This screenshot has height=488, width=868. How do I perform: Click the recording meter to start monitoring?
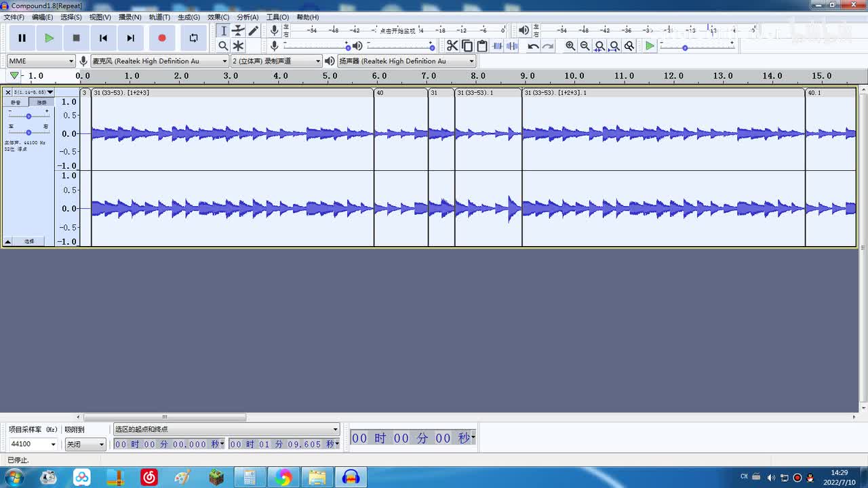(397, 30)
